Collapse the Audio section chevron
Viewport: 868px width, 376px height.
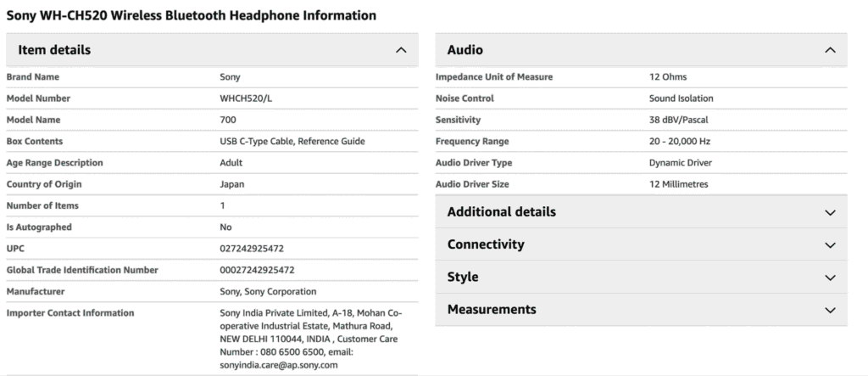point(830,50)
